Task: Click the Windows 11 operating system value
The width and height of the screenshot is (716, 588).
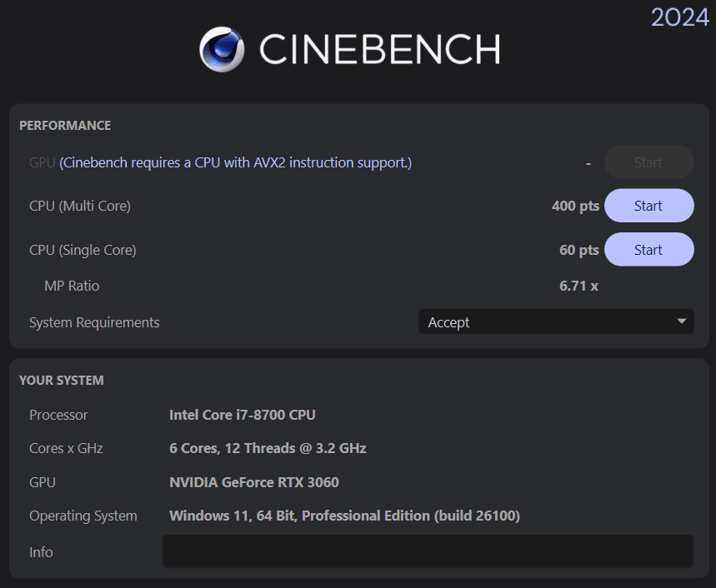Action: [x=345, y=516]
